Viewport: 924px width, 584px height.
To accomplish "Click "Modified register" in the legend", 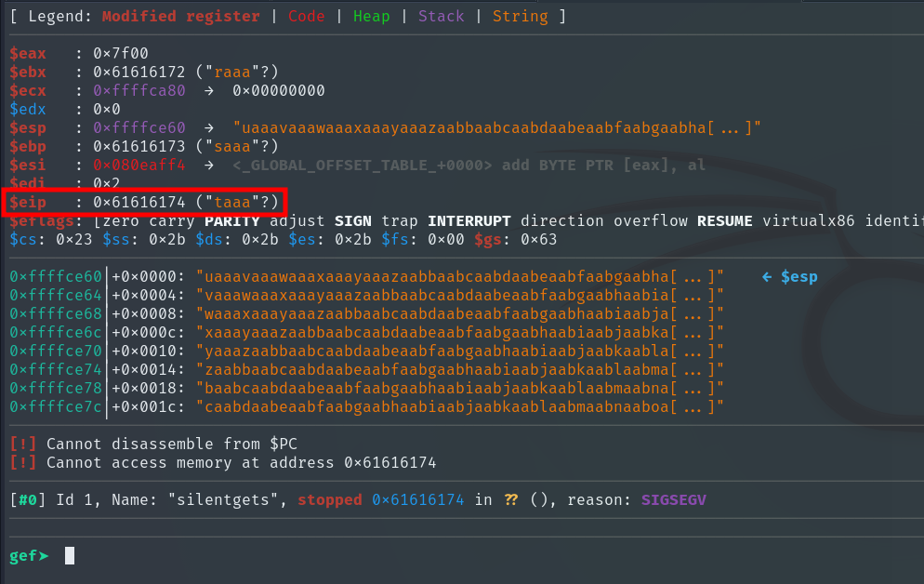I will 180,17.
